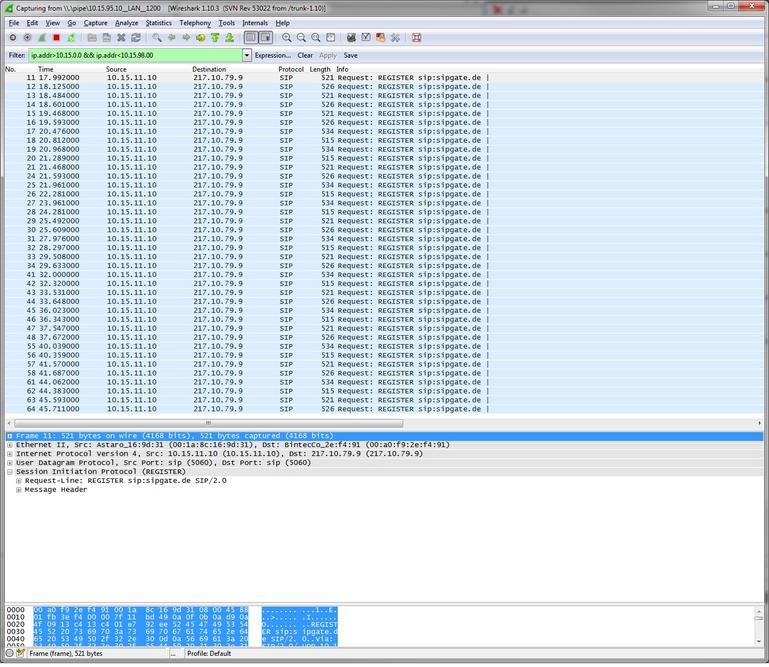This screenshot has height=667, width=769.
Task: Open the Help lifebuoy icon
Action: [416, 38]
